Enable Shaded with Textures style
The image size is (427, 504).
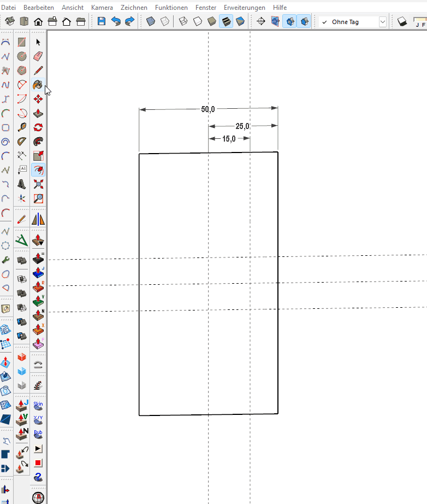point(226,22)
